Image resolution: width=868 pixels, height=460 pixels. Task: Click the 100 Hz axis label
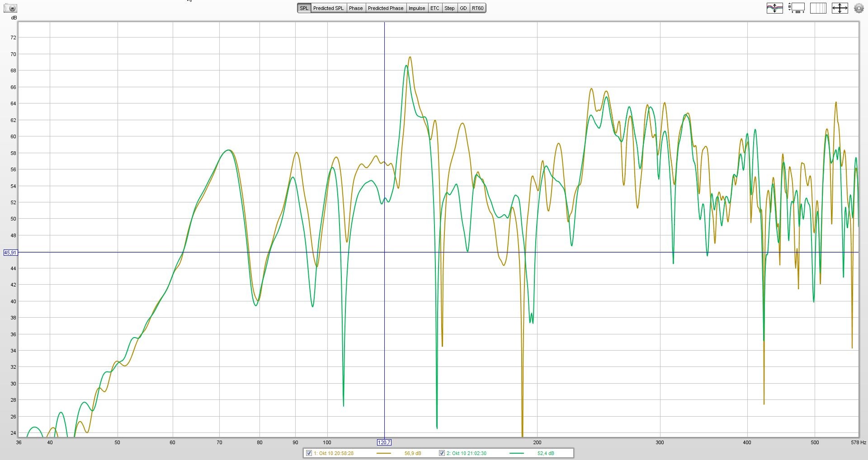coord(327,442)
